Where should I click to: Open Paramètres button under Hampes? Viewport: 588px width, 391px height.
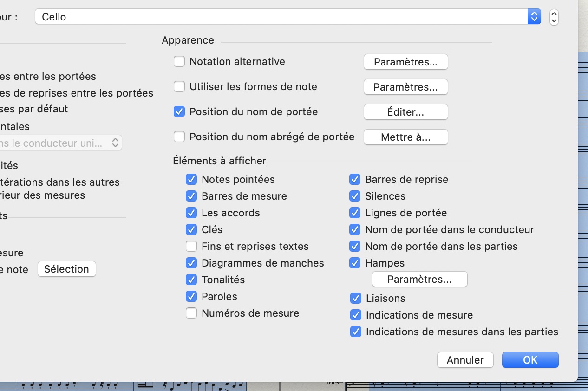[x=419, y=280]
